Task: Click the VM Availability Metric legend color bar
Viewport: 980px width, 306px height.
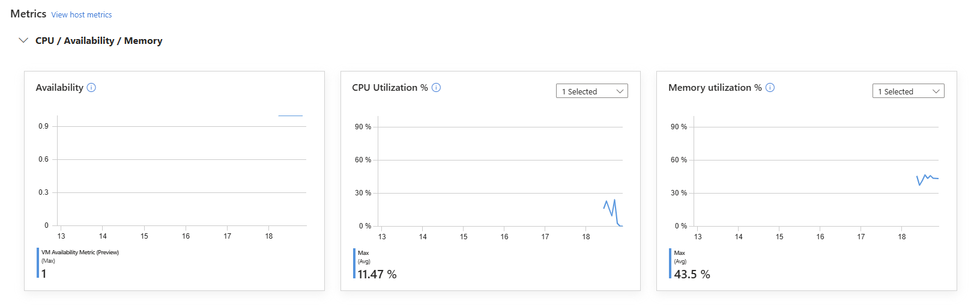Action: pyautogui.click(x=38, y=263)
